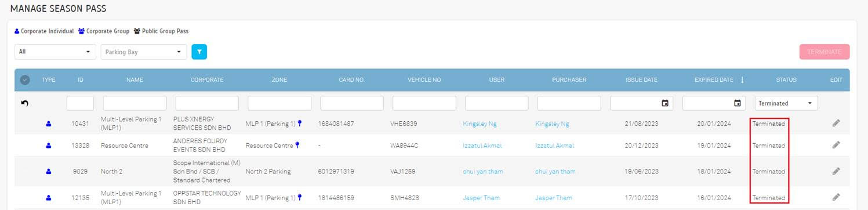
Task: Open Issue Date calendar picker icon
Action: coord(665,103)
